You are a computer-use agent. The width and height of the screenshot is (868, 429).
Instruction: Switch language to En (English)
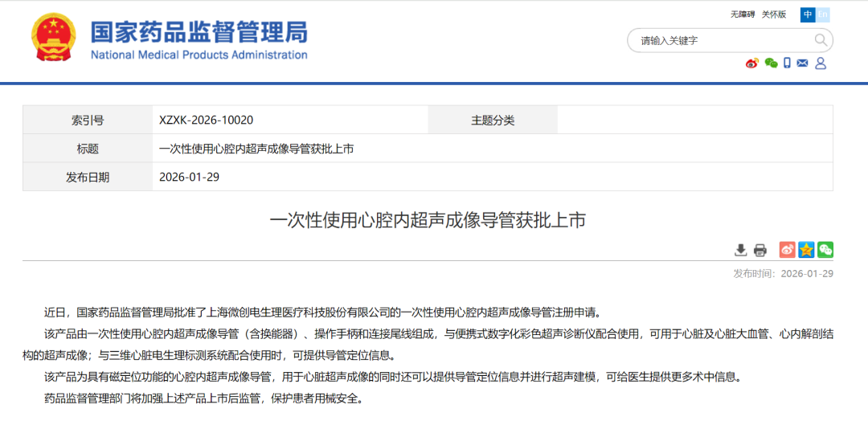click(823, 14)
